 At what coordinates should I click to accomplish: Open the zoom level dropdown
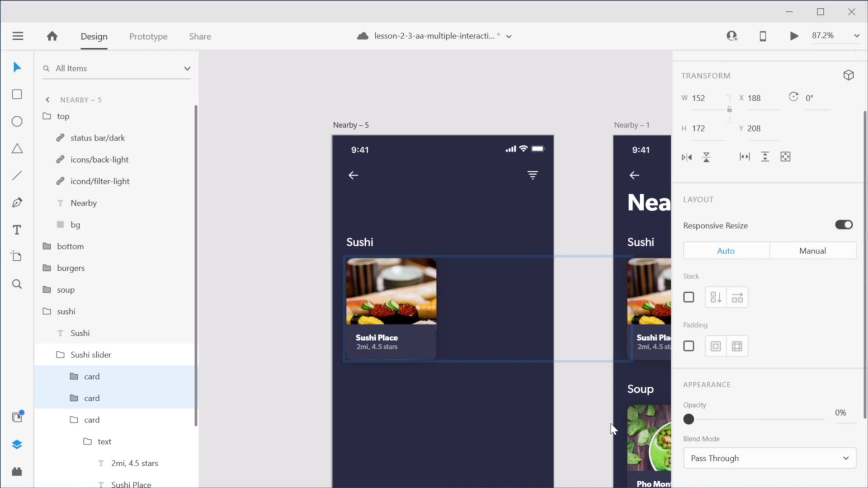856,36
